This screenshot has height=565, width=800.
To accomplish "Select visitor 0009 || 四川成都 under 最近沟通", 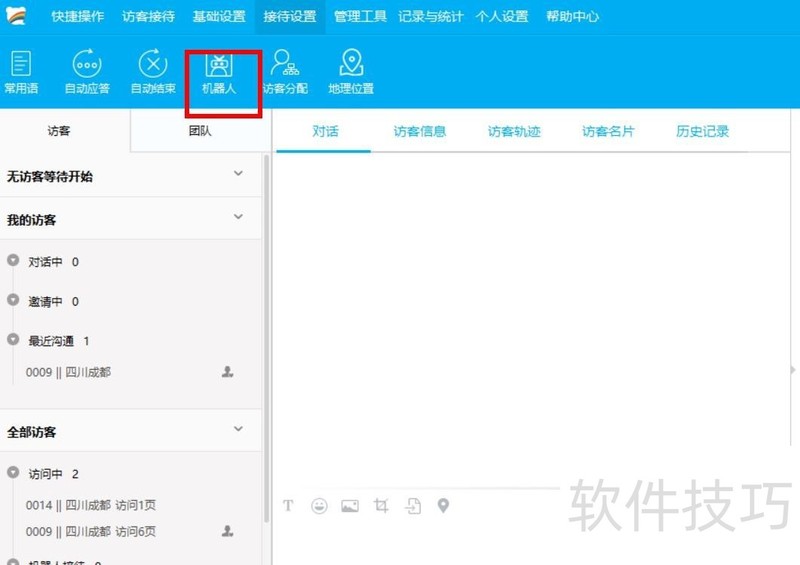I will tap(68, 372).
